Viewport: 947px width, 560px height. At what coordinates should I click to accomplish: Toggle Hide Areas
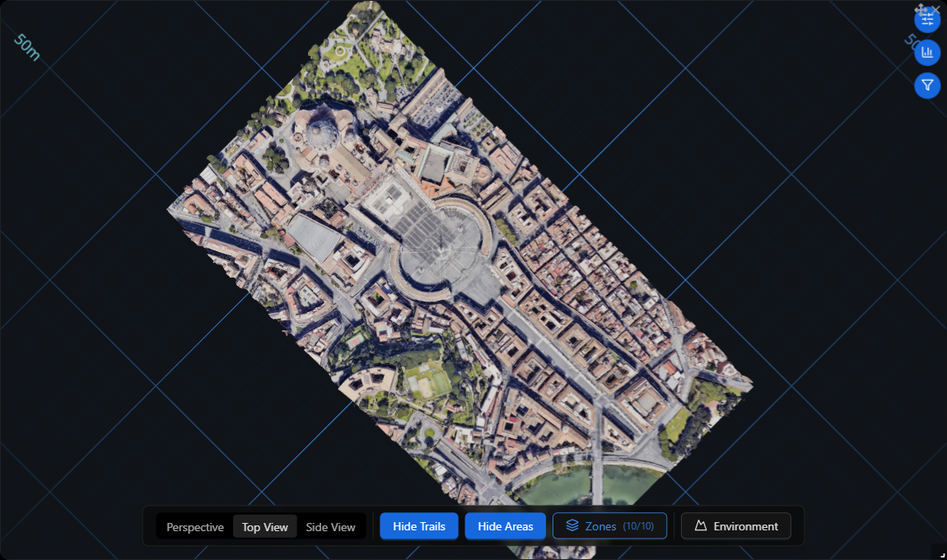click(506, 526)
